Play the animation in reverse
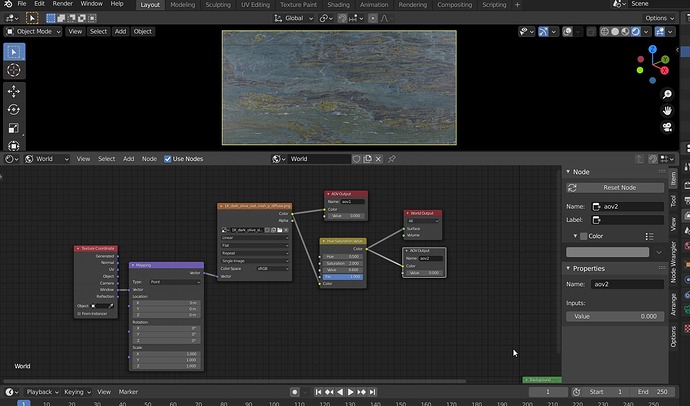The height and width of the screenshot is (406, 690). (340, 392)
